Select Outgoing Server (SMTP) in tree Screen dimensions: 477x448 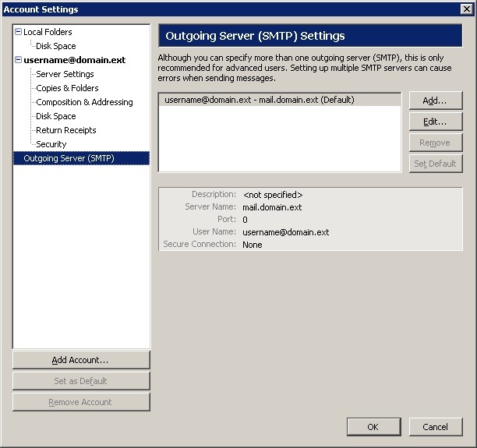(69, 158)
